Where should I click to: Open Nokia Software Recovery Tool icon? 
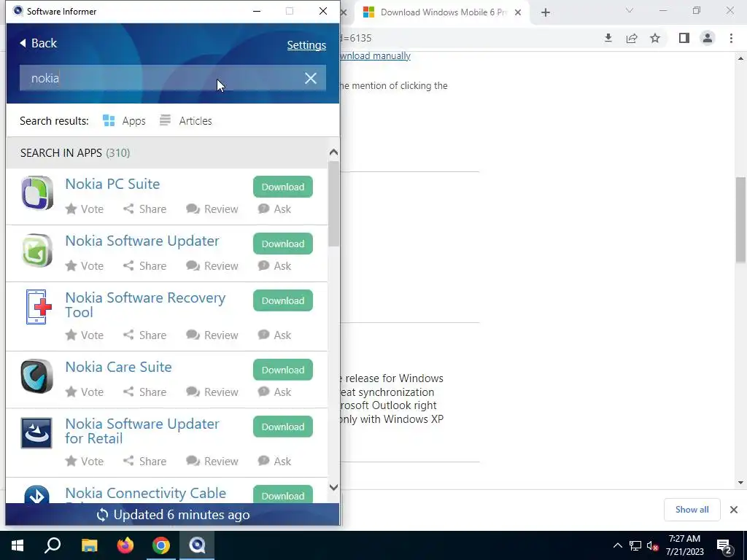pyautogui.click(x=38, y=307)
